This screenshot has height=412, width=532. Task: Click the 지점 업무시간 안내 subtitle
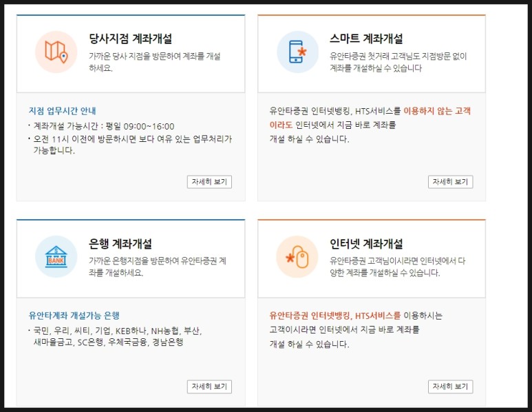[x=63, y=111]
